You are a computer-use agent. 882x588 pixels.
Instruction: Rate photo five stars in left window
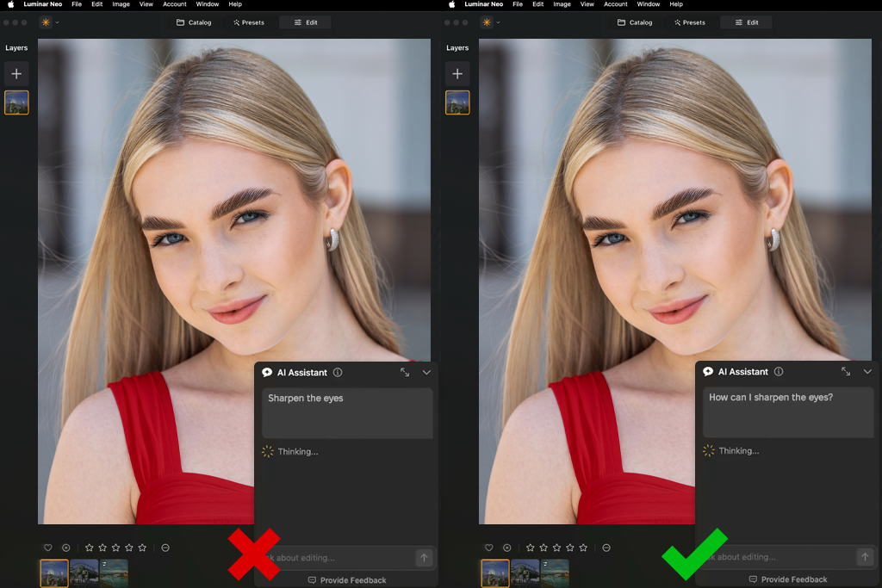pyautogui.click(x=142, y=548)
